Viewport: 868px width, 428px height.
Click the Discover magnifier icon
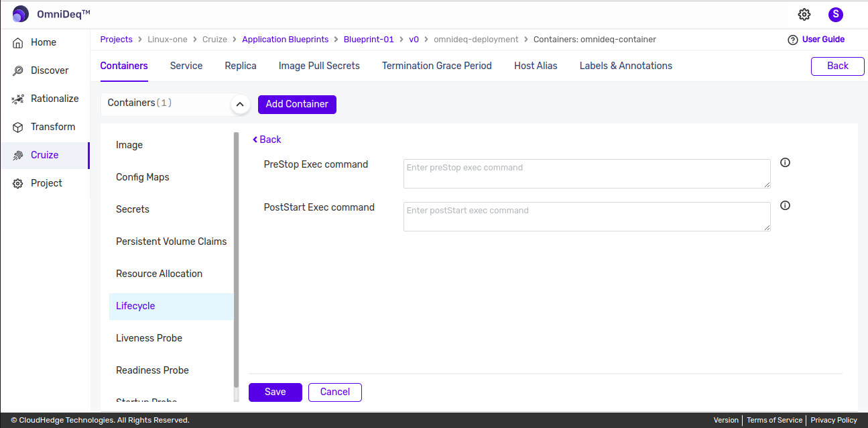18,70
